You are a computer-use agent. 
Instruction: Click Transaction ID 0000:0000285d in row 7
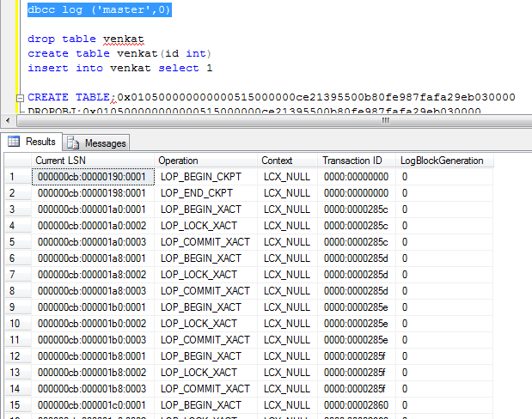[x=357, y=275]
